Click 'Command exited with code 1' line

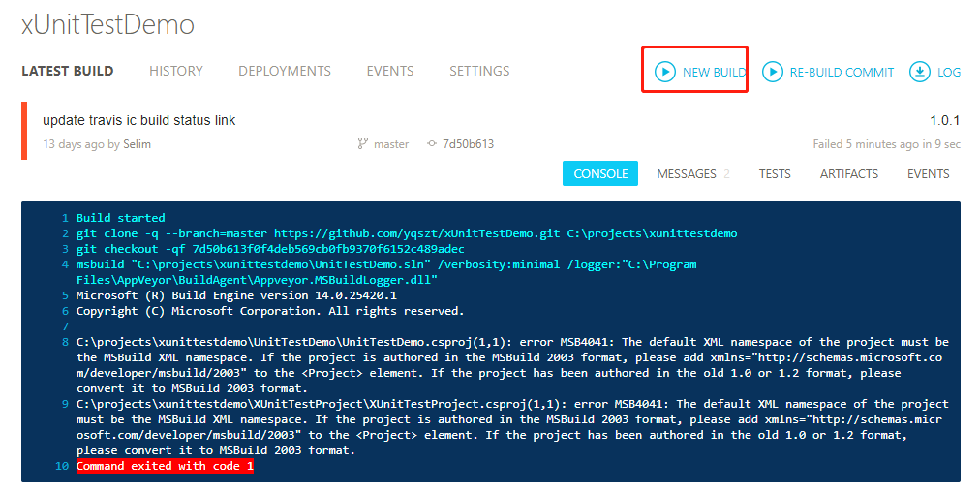pyautogui.click(x=165, y=466)
